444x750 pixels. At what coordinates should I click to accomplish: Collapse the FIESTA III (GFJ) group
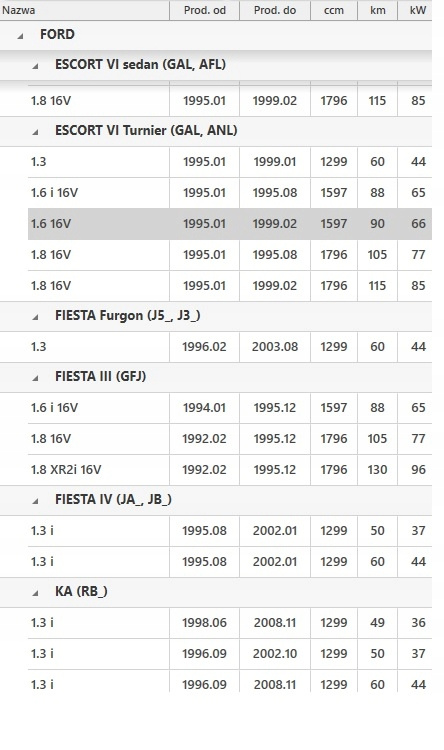(x=35, y=378)
